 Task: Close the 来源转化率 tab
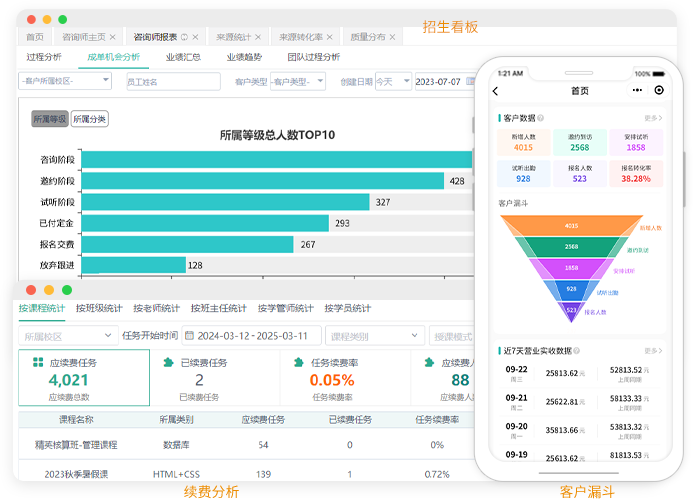329,37
